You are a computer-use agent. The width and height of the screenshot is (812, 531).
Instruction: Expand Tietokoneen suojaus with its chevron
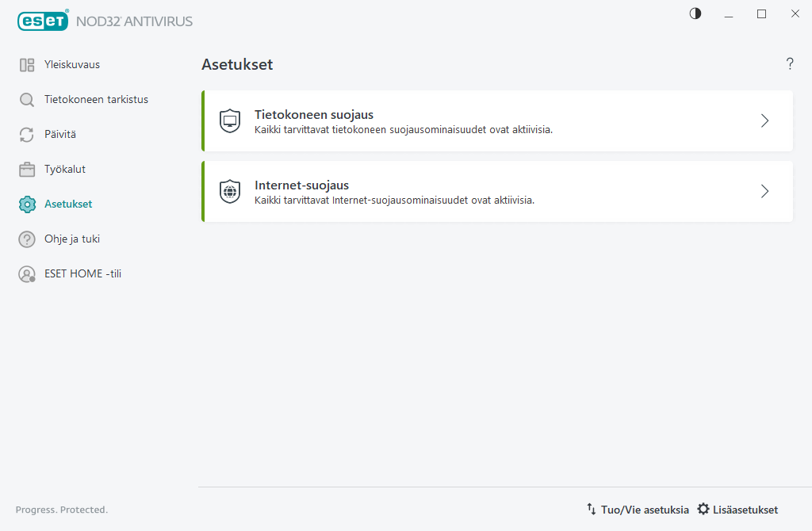pyautogui.click(x=764, y=121)
